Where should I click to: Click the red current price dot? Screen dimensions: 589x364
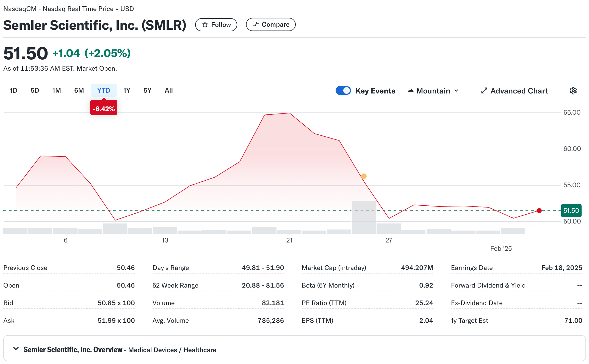(x=539, y=211)
